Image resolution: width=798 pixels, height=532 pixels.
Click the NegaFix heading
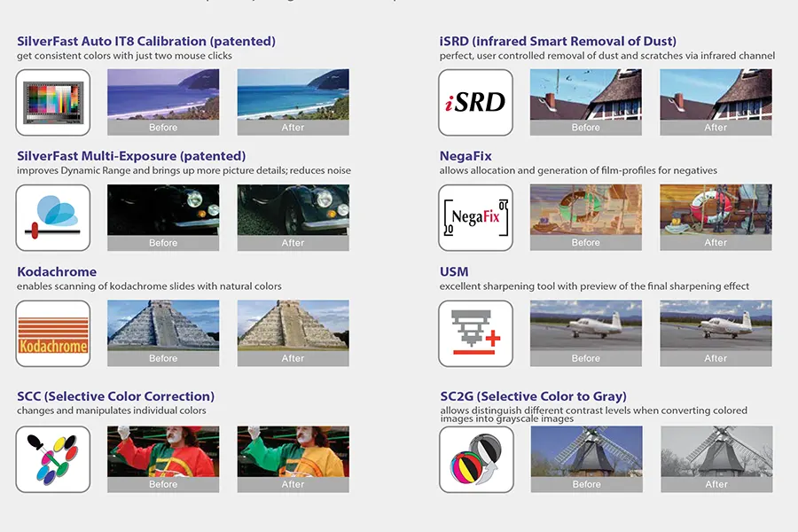[x=465, y=156]
